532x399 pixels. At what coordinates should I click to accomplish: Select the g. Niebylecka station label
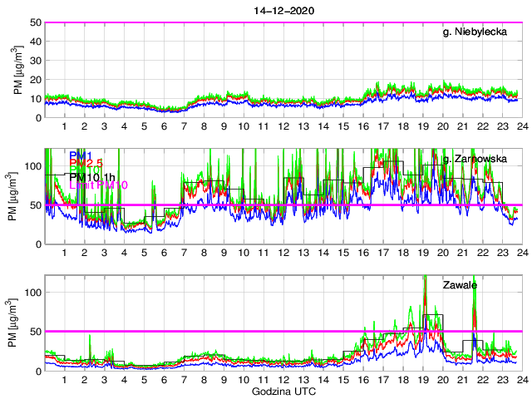click(480, 32)
